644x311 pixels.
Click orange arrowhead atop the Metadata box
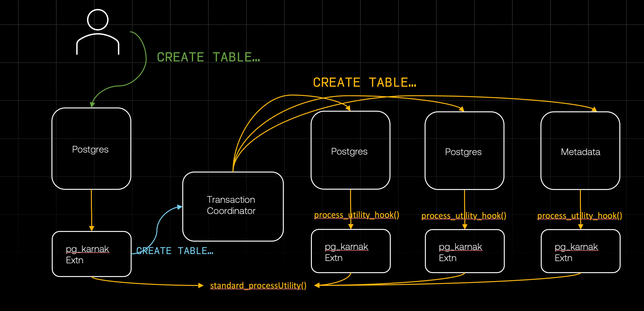pyautogui.click(x=595, y=109)
